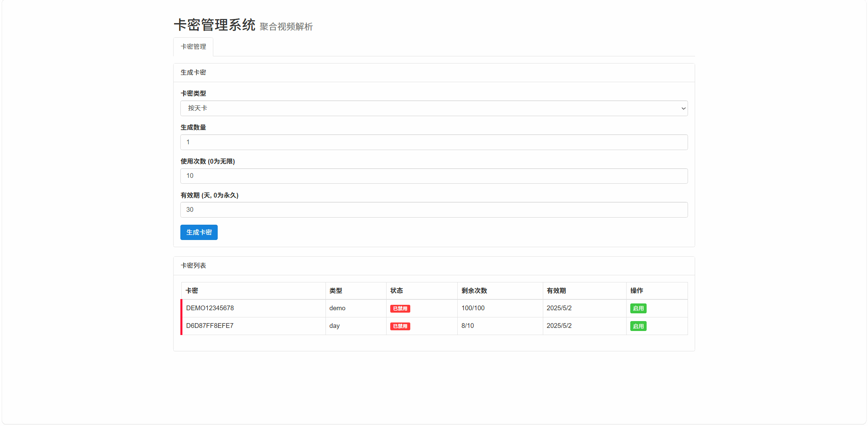Enable the D6D87FF8EFE7 card
Viewport: 868px width, 426px height.
[x=638, y=326]
